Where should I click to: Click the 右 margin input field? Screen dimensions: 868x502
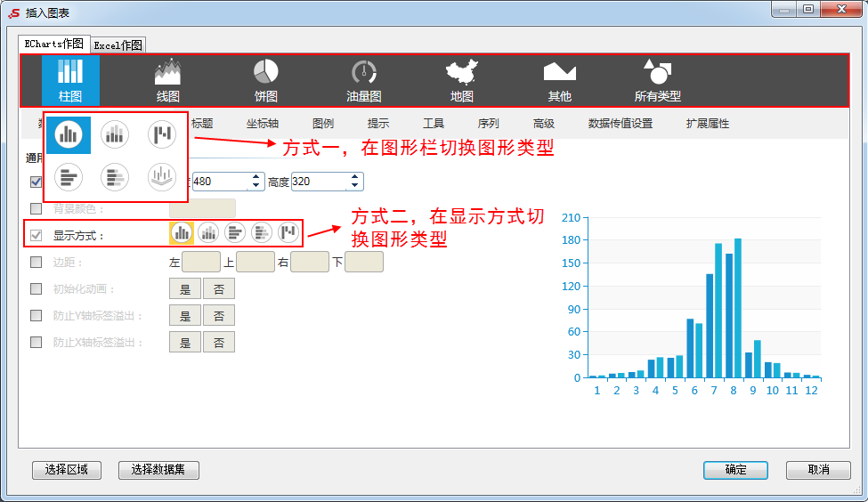click(x=310, y=262)
